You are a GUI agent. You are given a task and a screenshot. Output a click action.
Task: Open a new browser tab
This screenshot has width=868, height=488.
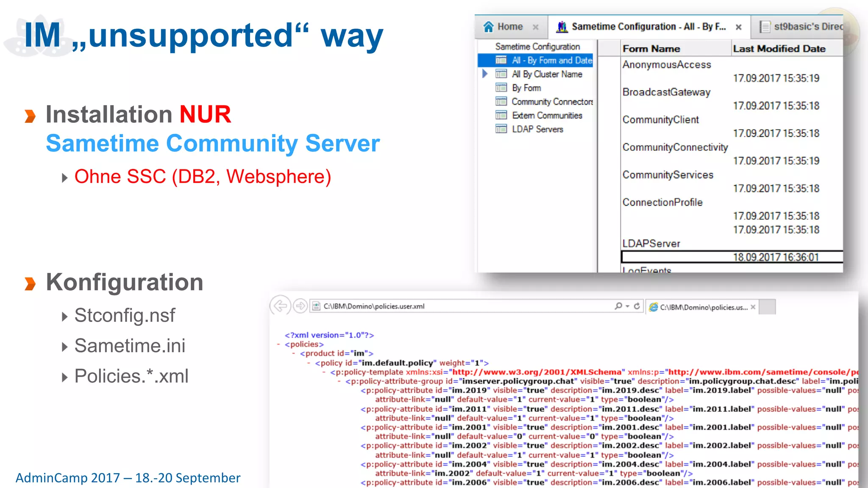(767, 307)
